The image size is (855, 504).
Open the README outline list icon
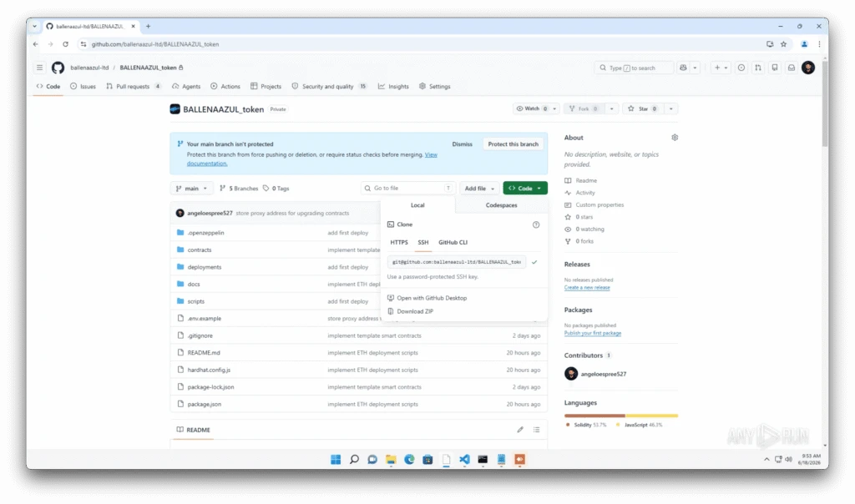click(537, 430)
